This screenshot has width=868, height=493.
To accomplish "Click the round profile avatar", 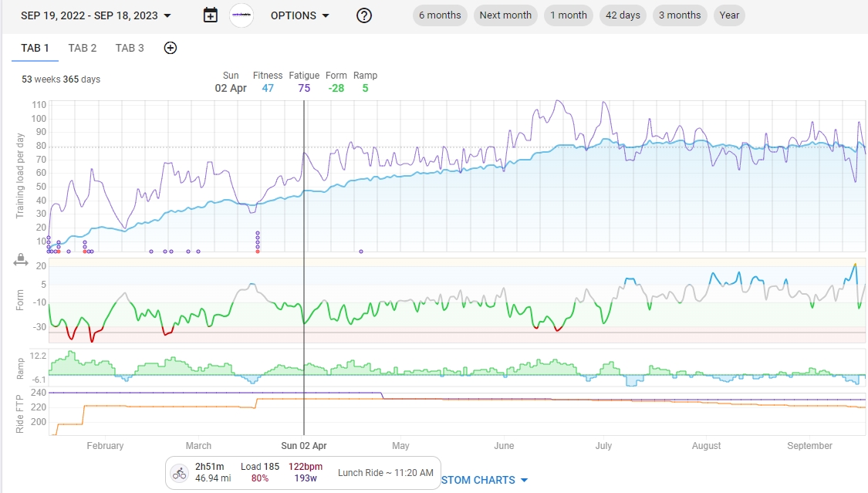I will click(x=241, y=15).
